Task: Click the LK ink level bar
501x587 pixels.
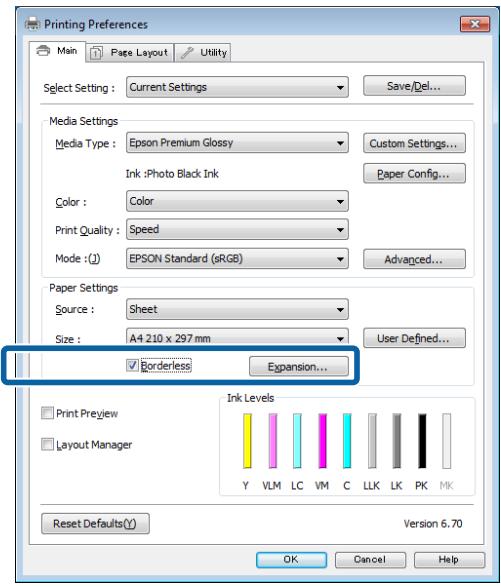Action: click(397, 441)
